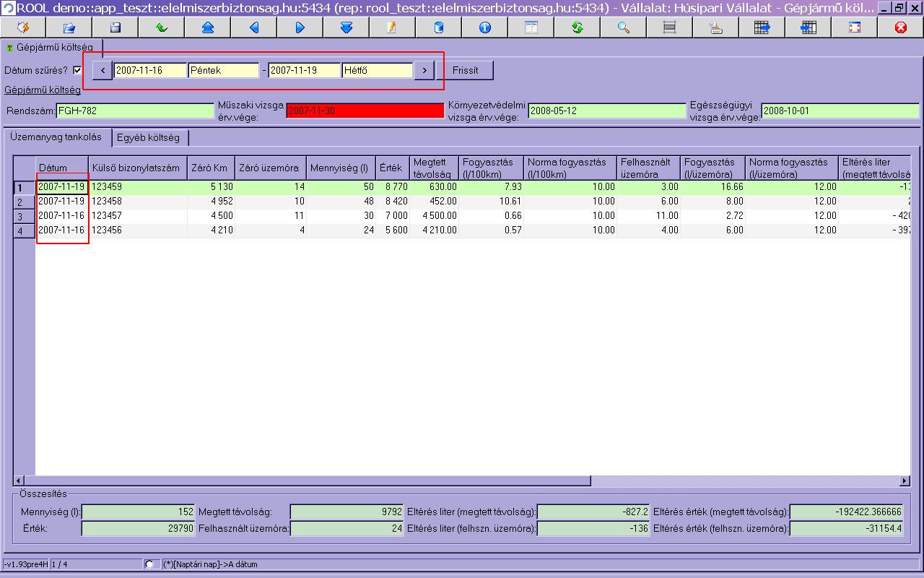Click the start date field 2007-11-16

click(x=150, y=71)
